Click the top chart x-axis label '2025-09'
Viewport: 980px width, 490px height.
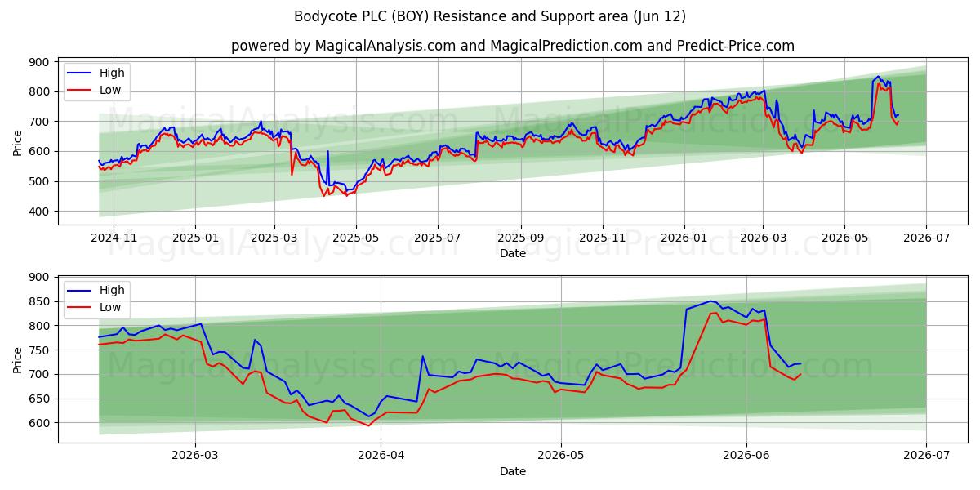(x=521, y=240)
